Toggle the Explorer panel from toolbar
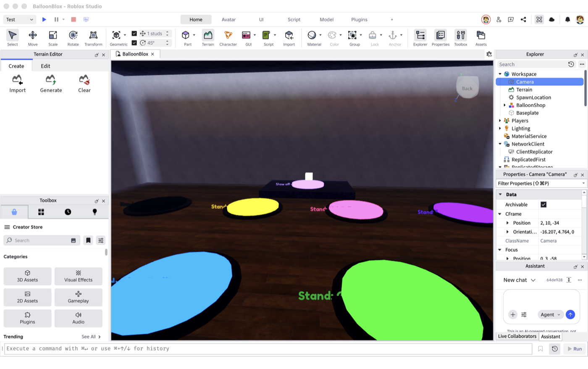Screen dimensions: 588x369 (420, 38)
